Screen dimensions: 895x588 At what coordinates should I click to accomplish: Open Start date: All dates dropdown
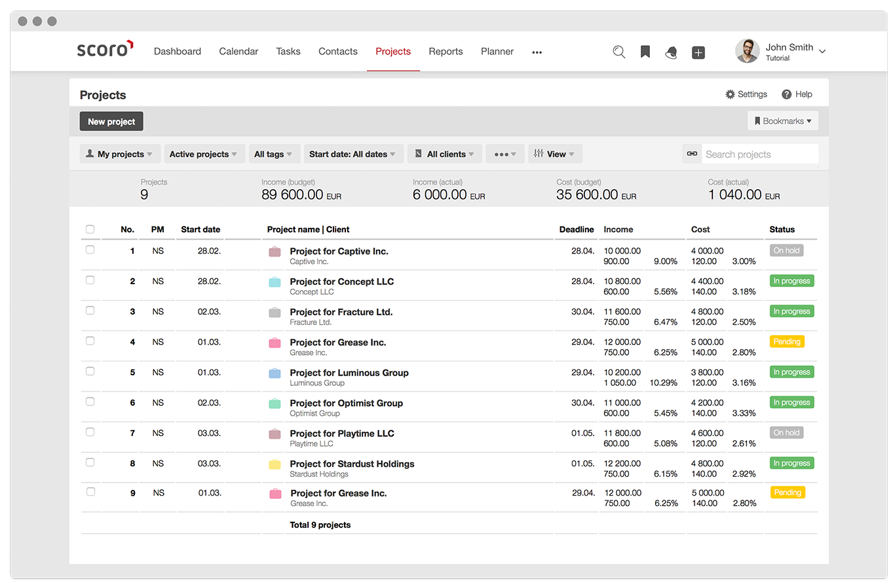pyautogui.click(x=353, y=154)
